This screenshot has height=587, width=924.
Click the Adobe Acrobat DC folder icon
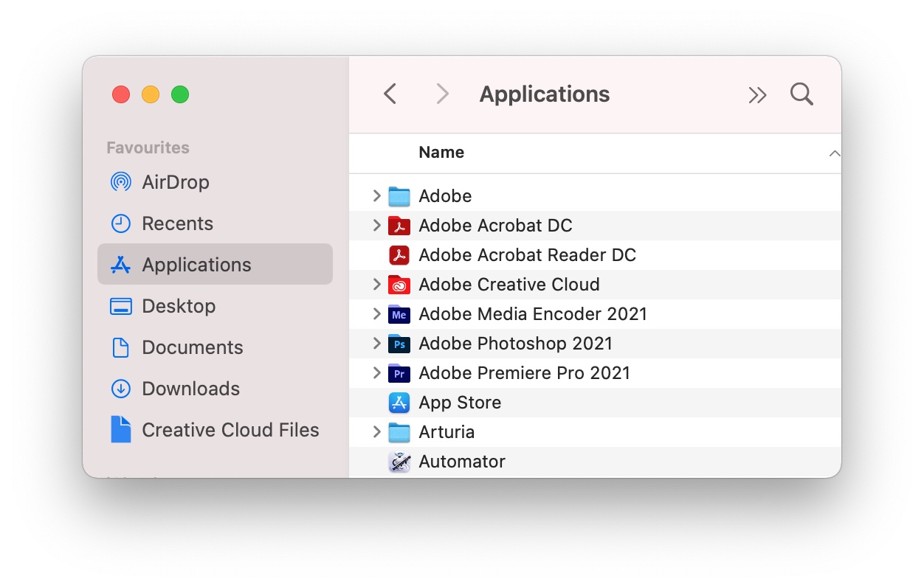click(x=399, y=226)
